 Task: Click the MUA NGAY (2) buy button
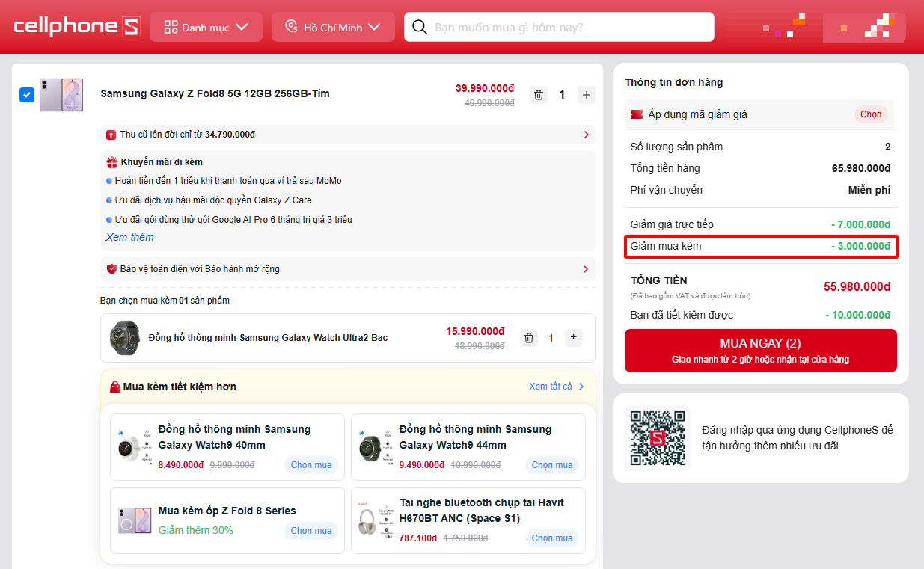[761, 351]
